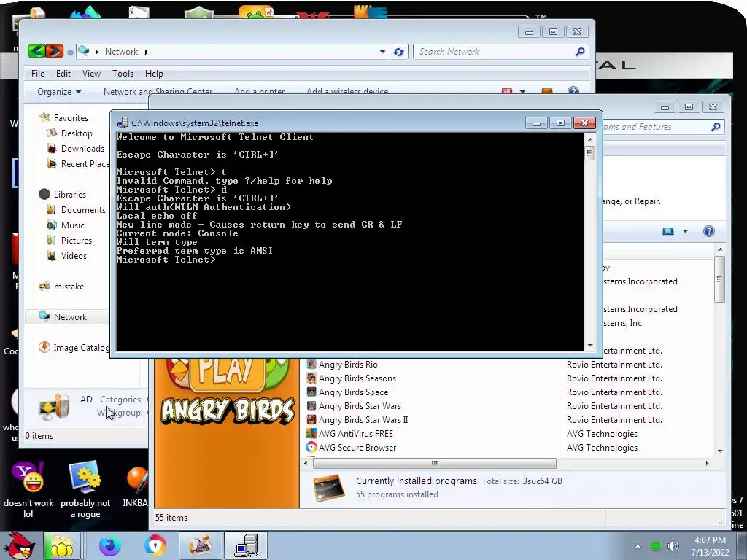This screenshot has height=560, width=747.
Task: Click the telnet.exe title bar icon
Action: pos(123,122)
